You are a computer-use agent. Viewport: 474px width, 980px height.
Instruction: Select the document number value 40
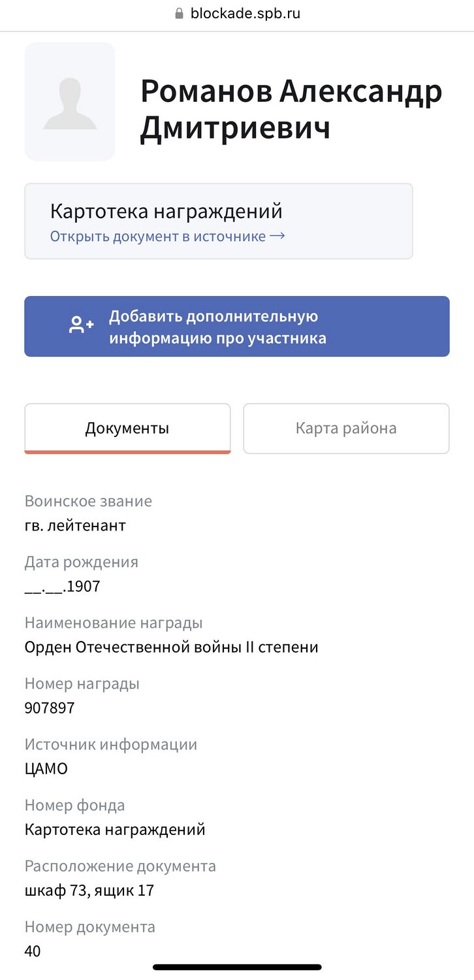coord(33,951)
